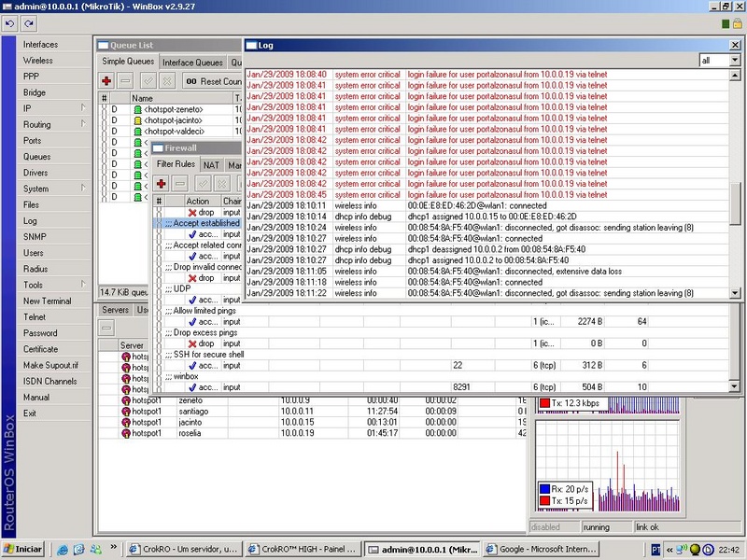Open the Servers tab in Hotspot window
Image resolution: width=747 pixels, height=560 pixels.
(x=115, y=310)
